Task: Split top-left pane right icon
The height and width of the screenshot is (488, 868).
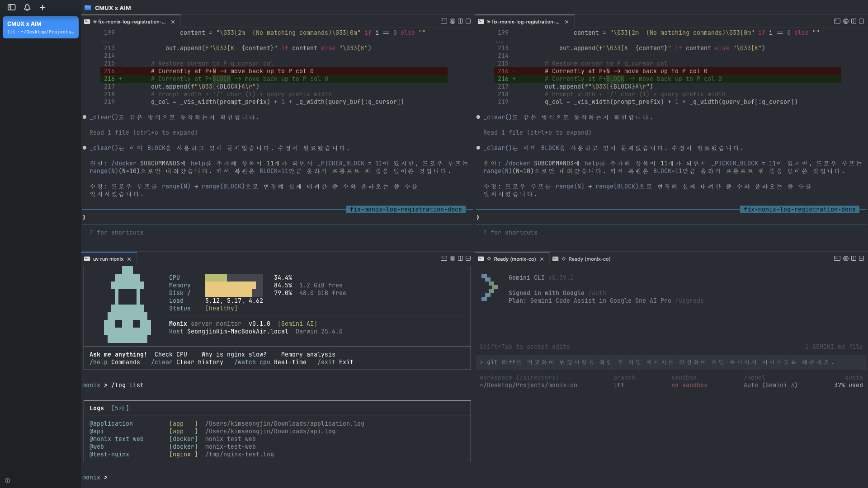Action: pos(460,21)
